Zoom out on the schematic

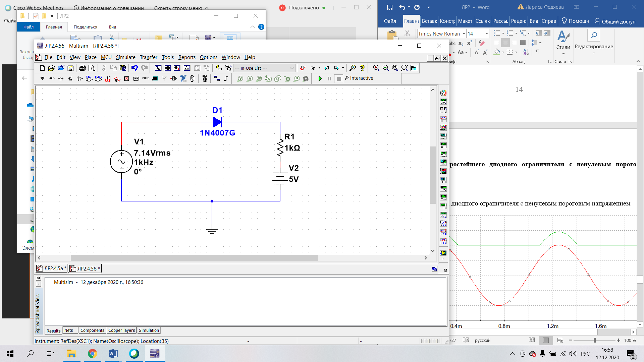386,68
